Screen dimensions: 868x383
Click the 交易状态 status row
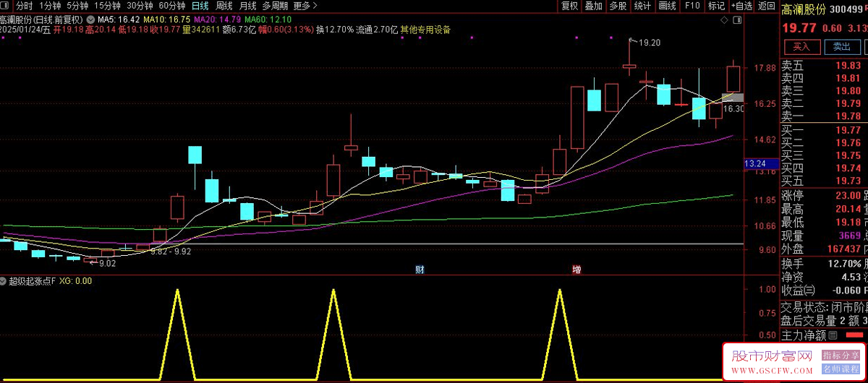click(x=824, y=306)
